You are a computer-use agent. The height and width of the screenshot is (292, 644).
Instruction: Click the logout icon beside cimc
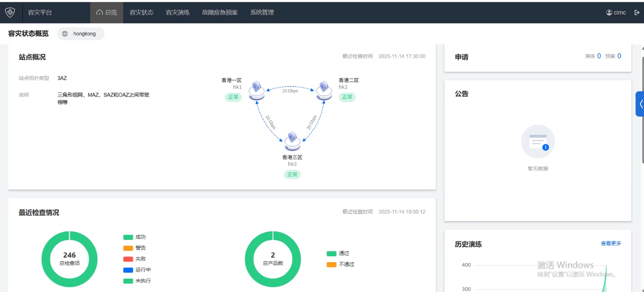tap(637, 12)
